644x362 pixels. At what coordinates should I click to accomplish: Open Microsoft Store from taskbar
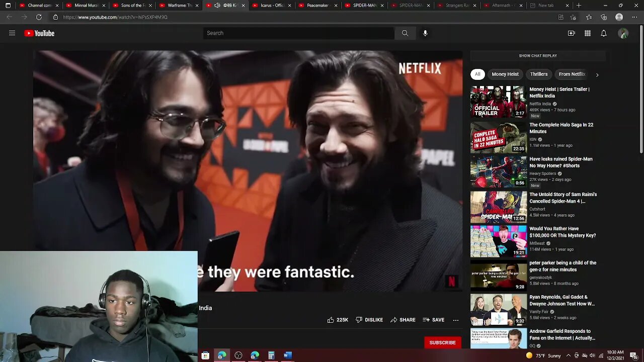pos(205,355)
